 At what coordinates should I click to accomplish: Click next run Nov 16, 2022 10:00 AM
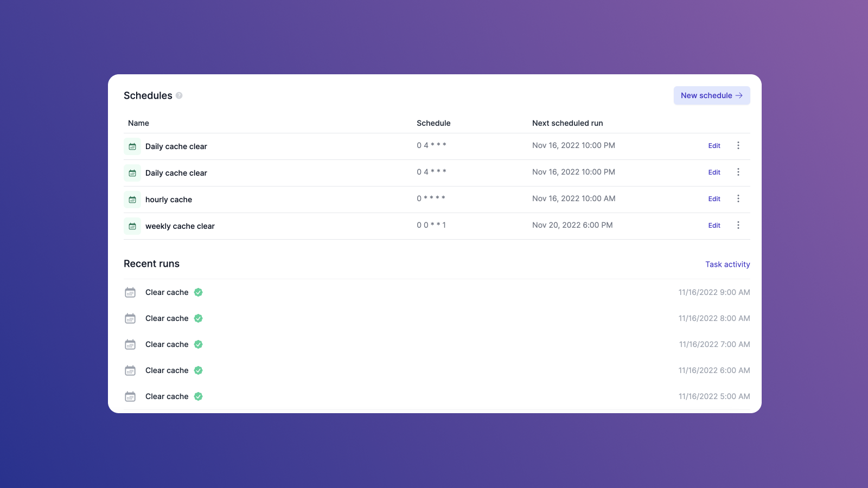click(574, 198)
